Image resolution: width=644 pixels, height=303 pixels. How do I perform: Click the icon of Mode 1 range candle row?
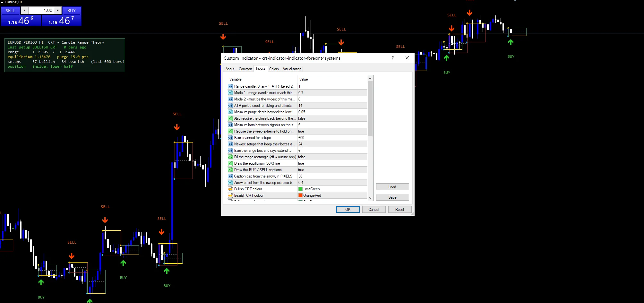(230, 93)
